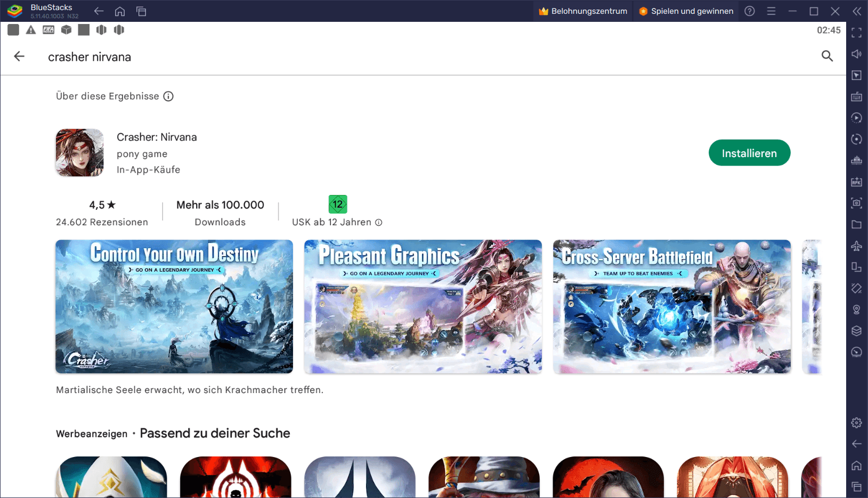Click the In-App-Käufe label

click(x=149, y=170)
